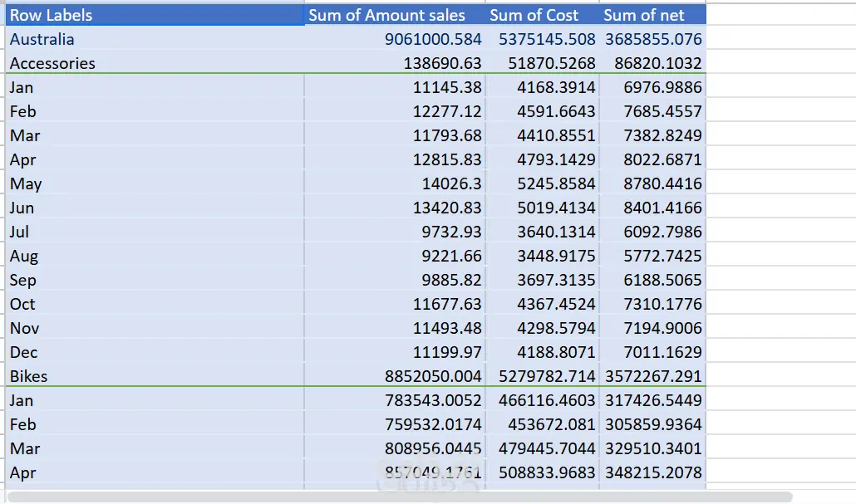Viewport: 856px width, 504px height.
Task: Click the Bikes cost total 5279782.714
Action: (547, 376)
